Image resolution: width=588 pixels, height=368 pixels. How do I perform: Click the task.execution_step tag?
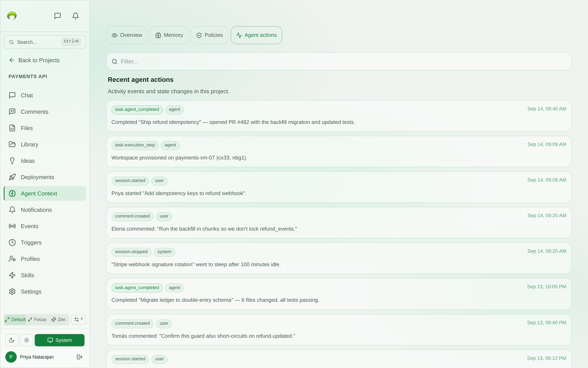click(x=135, y=145)
